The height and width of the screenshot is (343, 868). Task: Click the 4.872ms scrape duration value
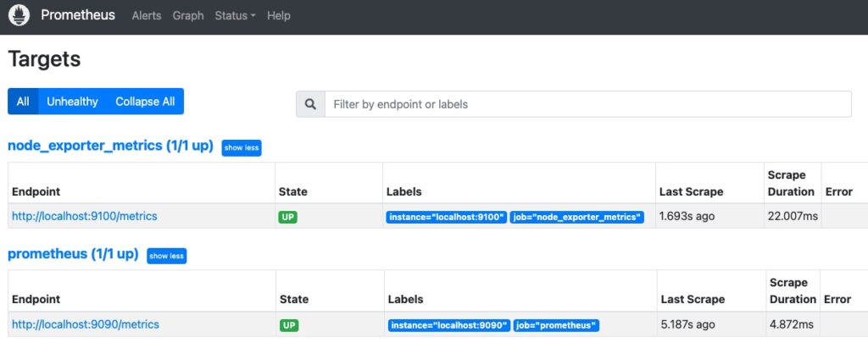[792, 324]
